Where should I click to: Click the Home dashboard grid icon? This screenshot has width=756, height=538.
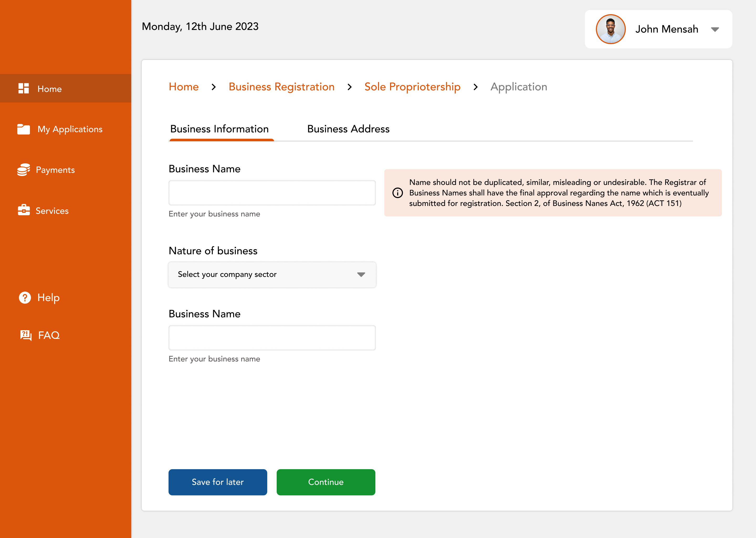click(24, 89)
